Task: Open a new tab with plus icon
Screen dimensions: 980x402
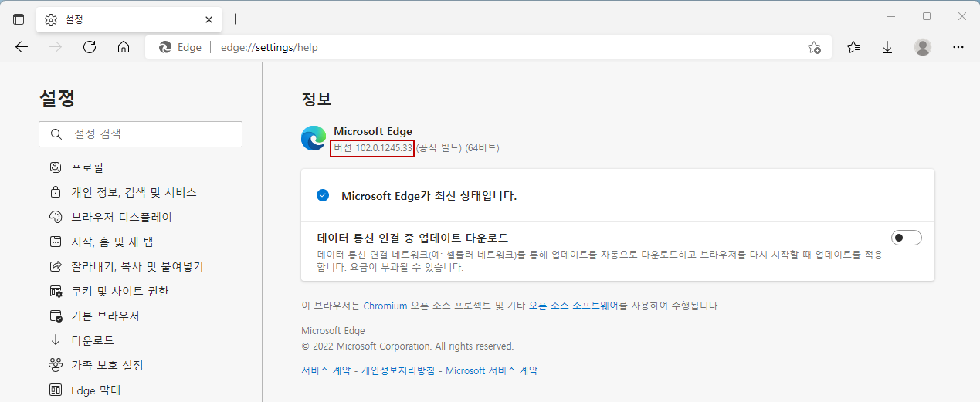Action: coord(236,19)
